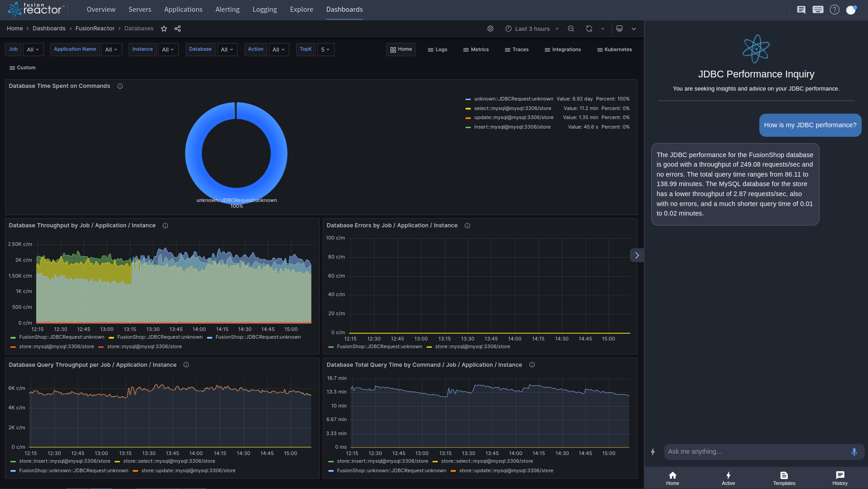Screen dimensions: 868x489
Task: Toggle unknown::JDBCRequest:unknown pie legend series
Action: point(513,99)
